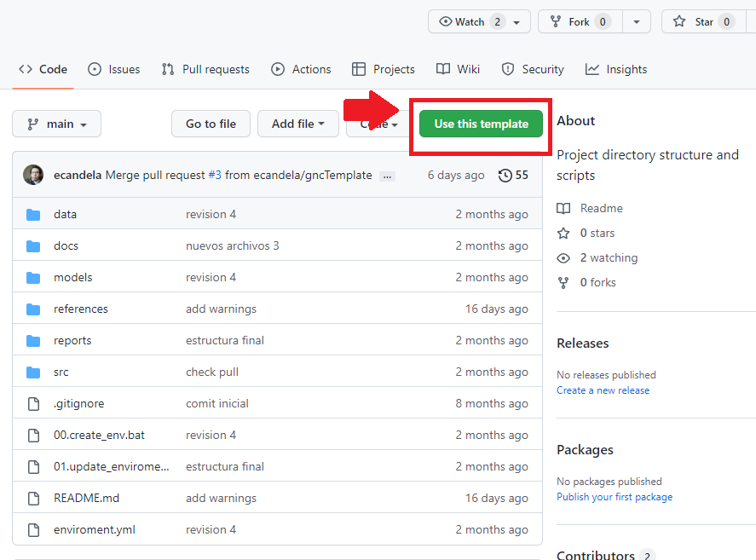Screen dimensions: 756x560
Task: Expand the Fork options dropdown arrow
Action: (637, 21)
